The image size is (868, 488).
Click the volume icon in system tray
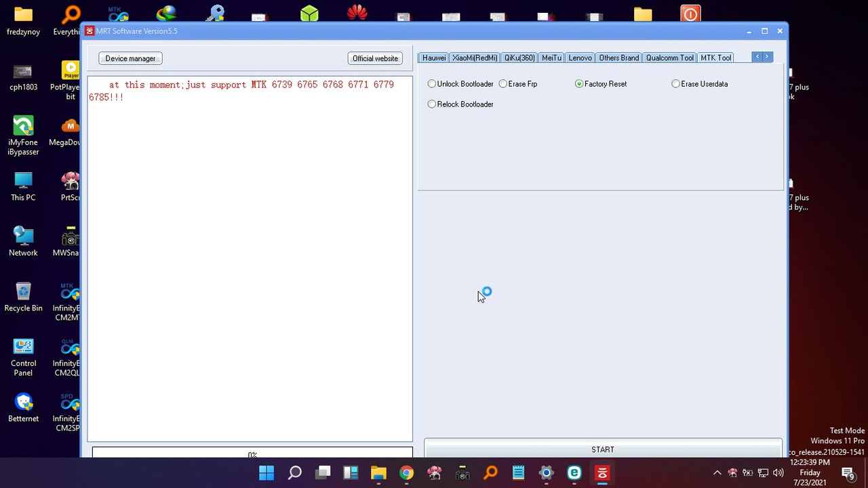tap(778, 473)
